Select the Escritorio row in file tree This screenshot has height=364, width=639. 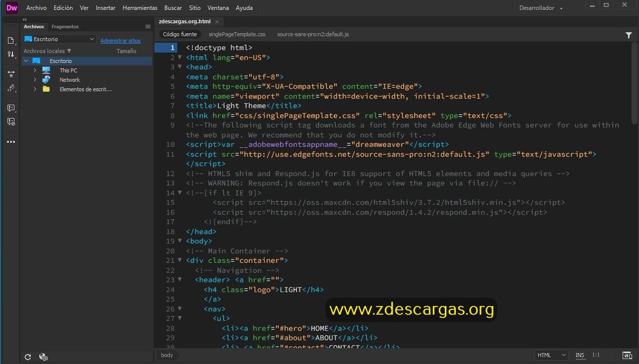coord(87,61)
